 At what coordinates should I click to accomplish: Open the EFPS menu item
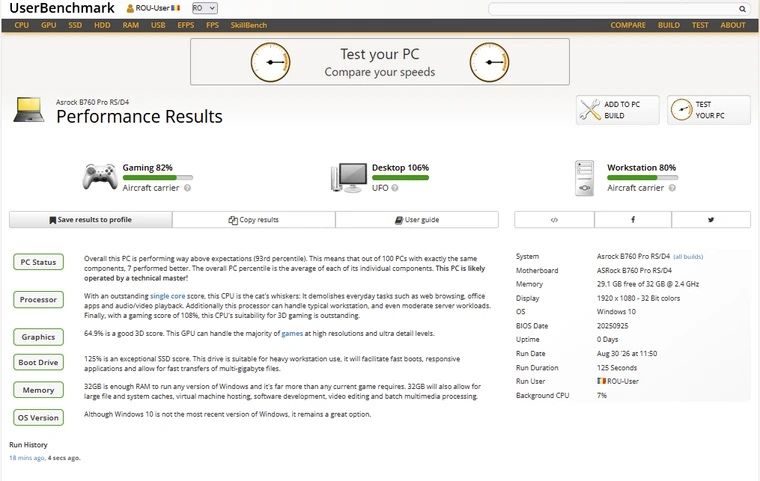tap(186, 25)
